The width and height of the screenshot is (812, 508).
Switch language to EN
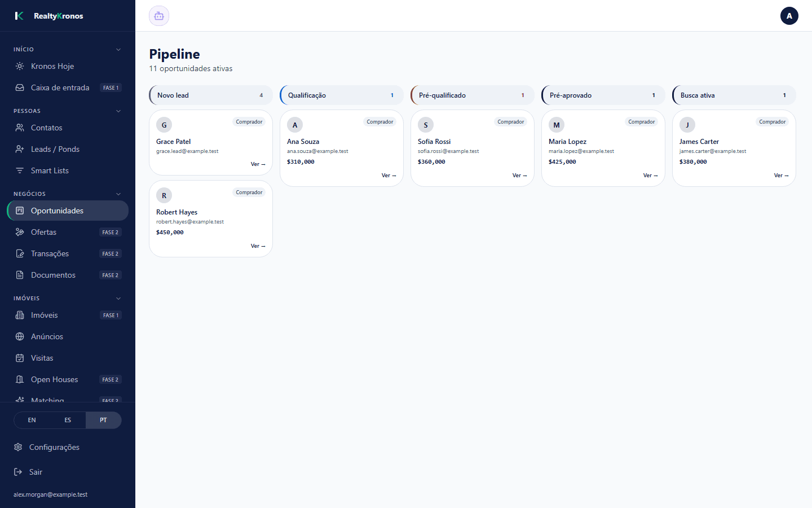pos(32,420)
